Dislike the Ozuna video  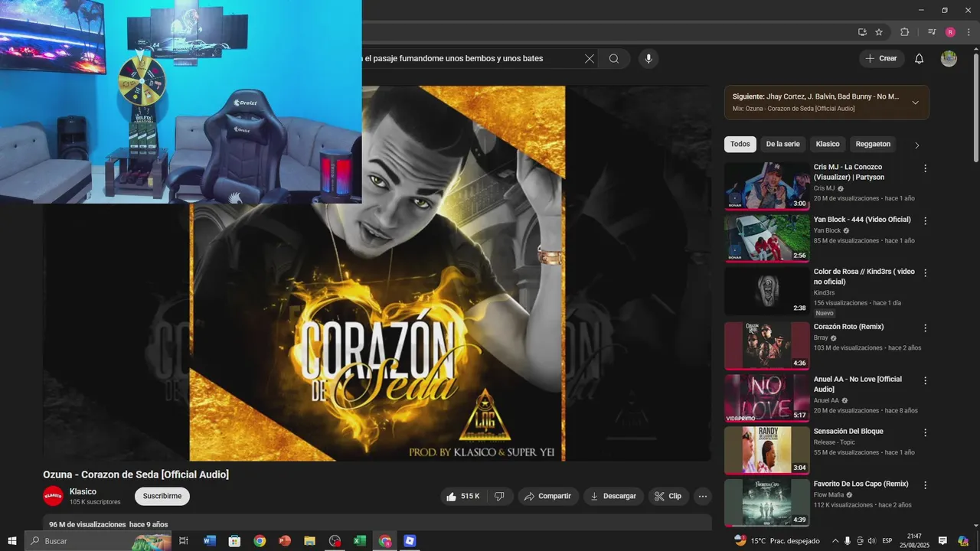[x=499, y=497]
